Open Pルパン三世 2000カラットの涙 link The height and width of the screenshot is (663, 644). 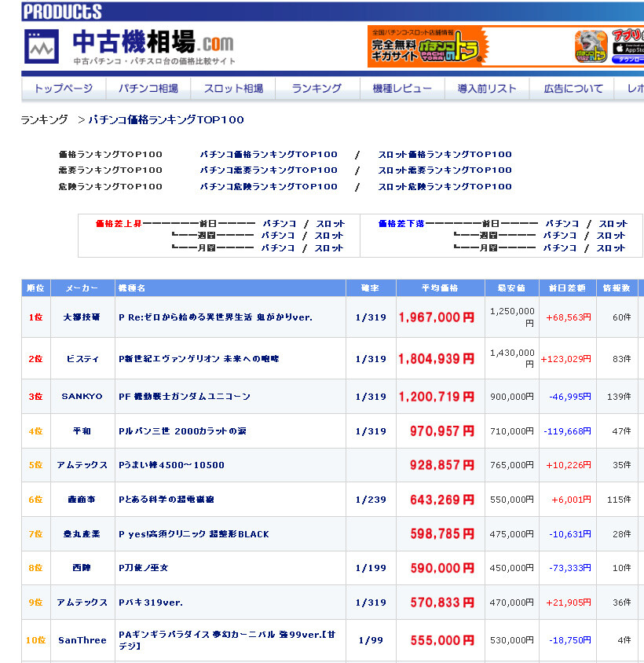pos(182,431)
